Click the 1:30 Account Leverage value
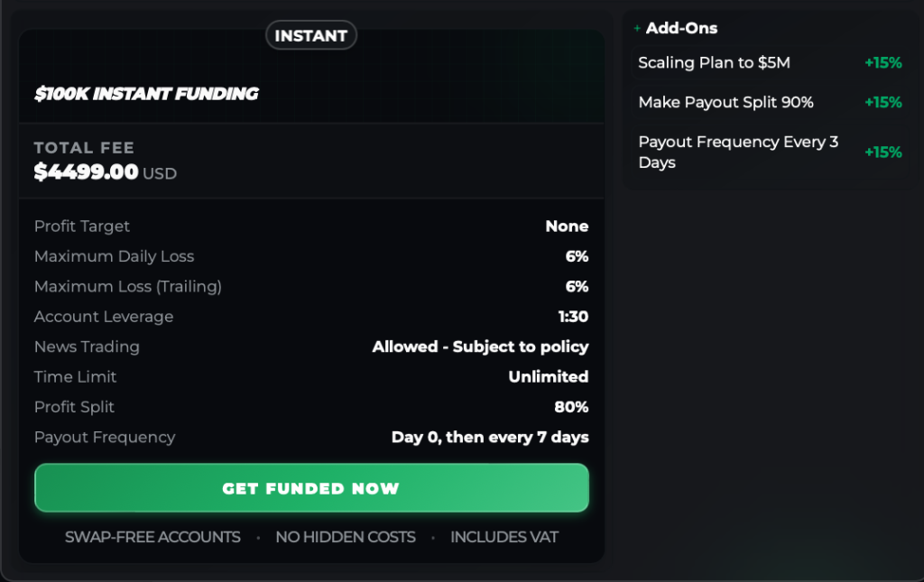924x582 pixels. coord(573,317)
